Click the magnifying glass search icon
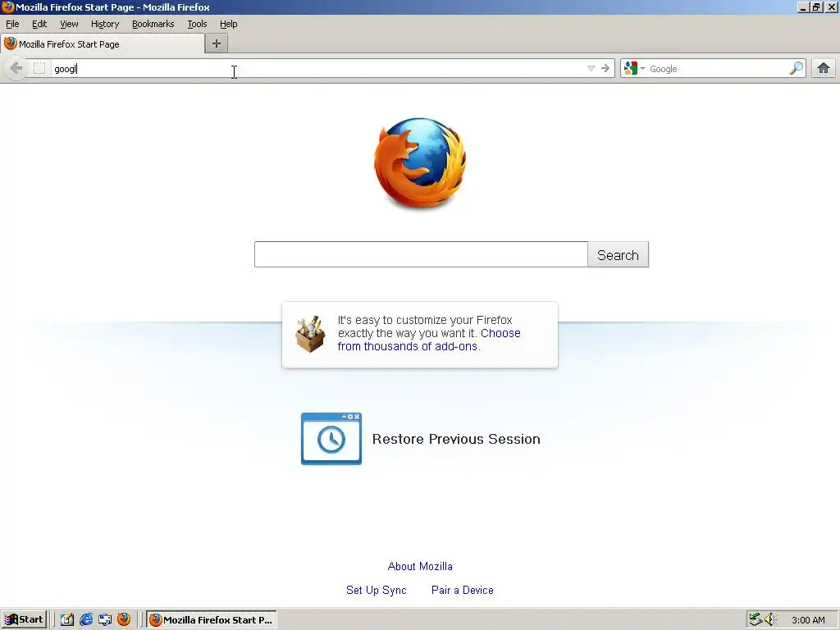840x630 pixels. (797, 68)
